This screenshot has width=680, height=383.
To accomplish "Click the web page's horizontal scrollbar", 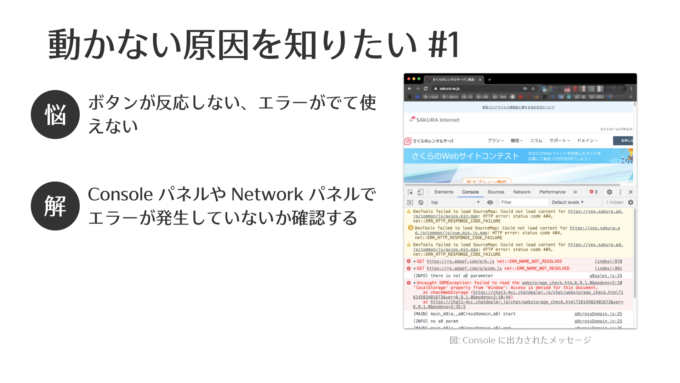I will [512, 185].
